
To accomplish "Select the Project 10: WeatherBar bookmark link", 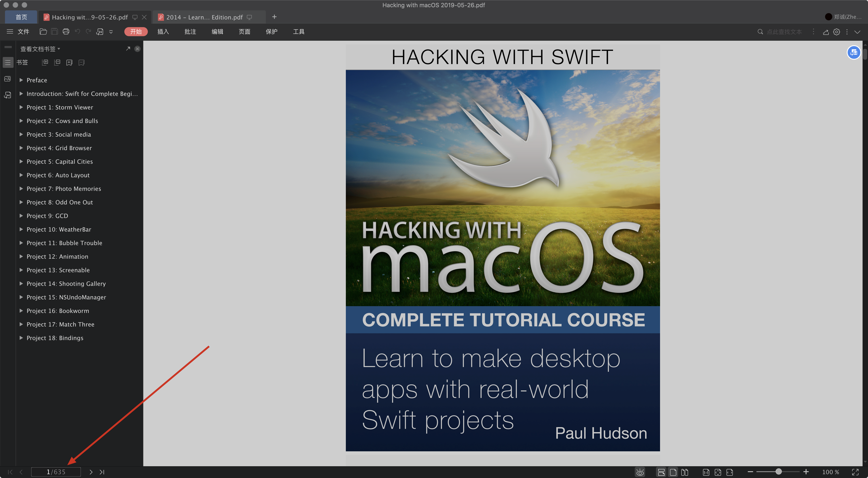I will click(x=59, y=230).
